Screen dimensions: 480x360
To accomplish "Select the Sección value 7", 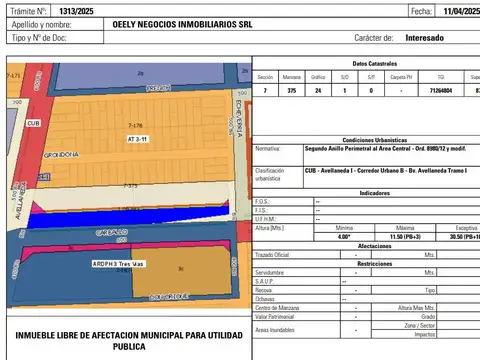I will click(265, 90).
